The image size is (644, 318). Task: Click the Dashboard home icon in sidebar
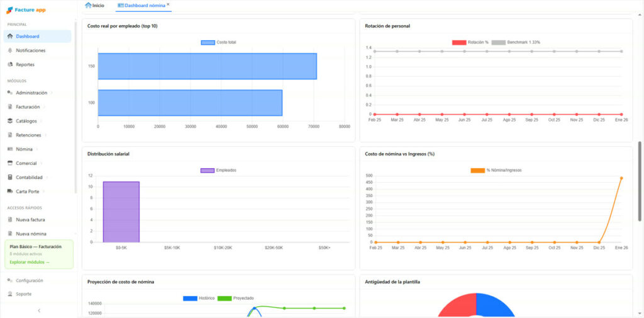click(x=10, y=36)
